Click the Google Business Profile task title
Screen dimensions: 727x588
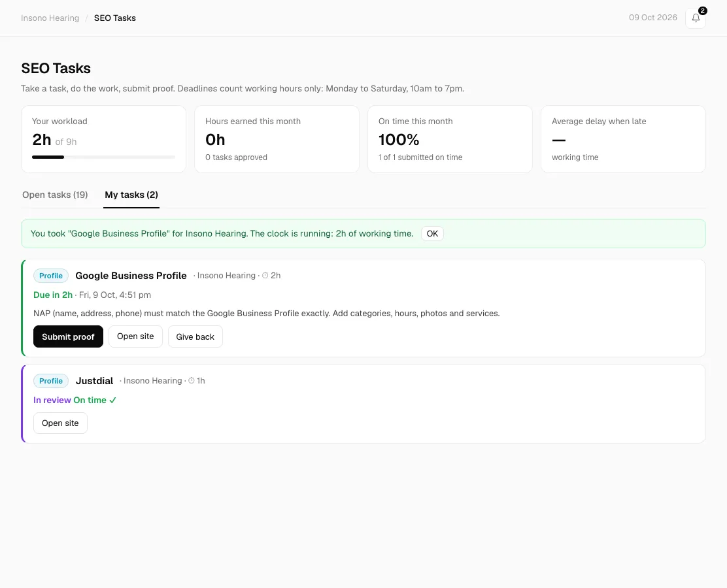coord(131,276)
